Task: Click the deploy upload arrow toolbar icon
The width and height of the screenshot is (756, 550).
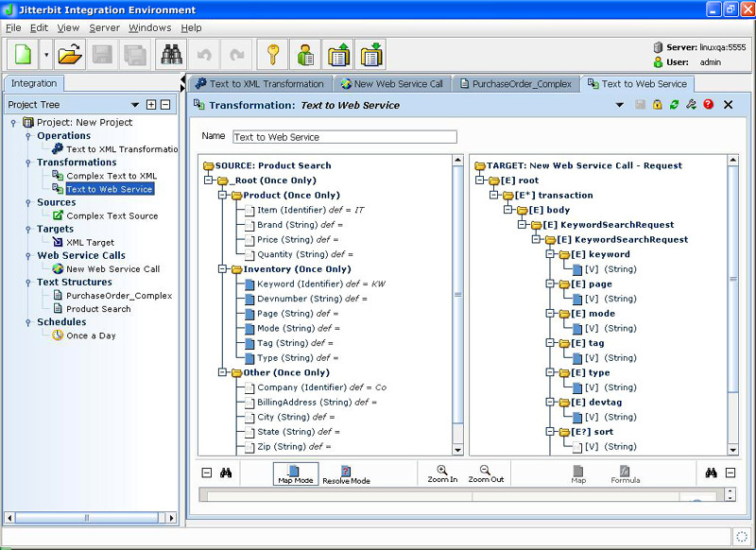Action: (338, 55)
